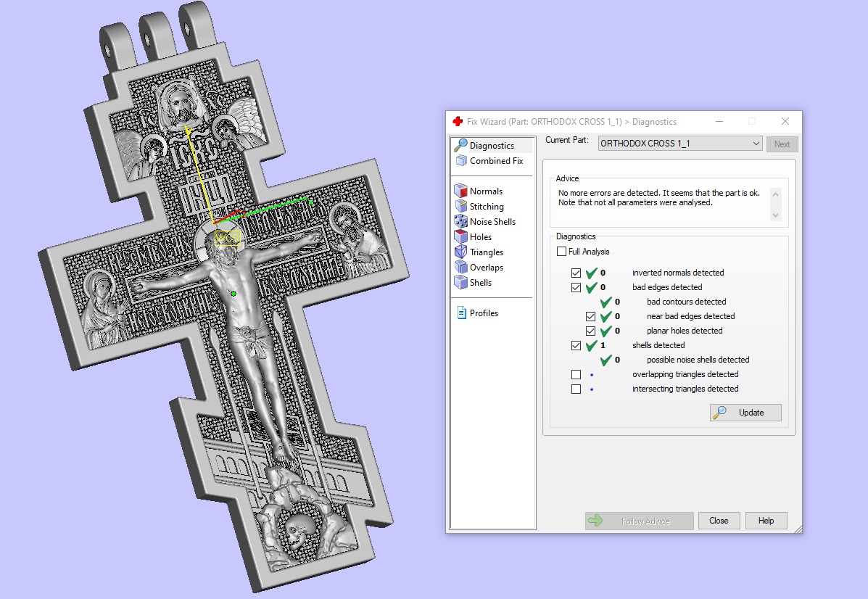The height and width of the screenshot is (599, 868).
Task: Toggle bad edges detected checkbox
Action: coord(576,287)
